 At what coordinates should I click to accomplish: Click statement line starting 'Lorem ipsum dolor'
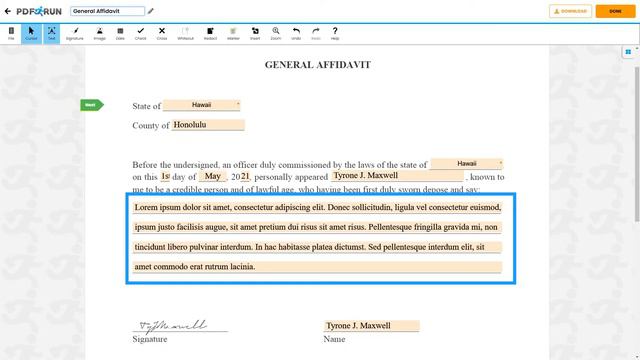(x=317, y=207)
